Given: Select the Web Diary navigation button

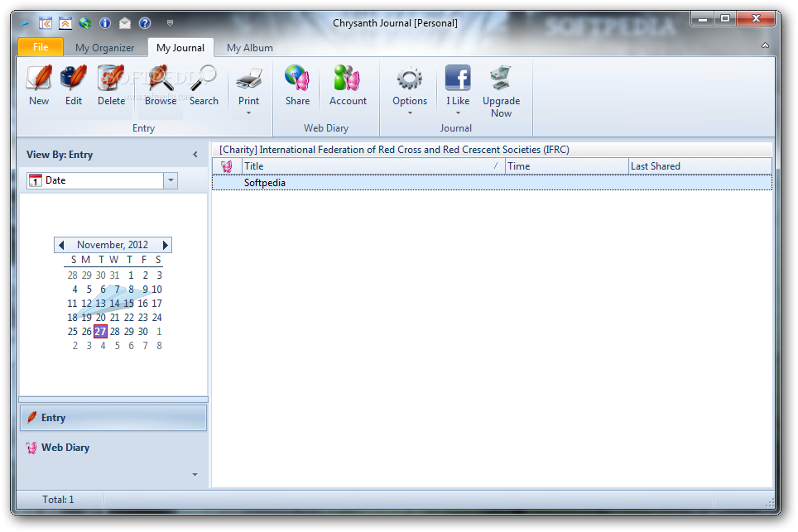Looking at the screenshot, I should point(113,448).
